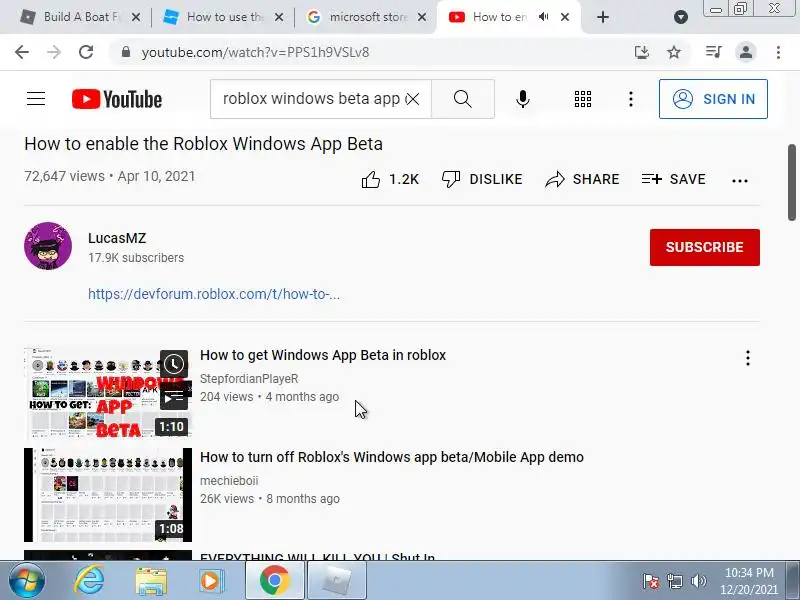Open the LucasMZ channel avatar
Screen dimensions: 800x600
point(48,246)
